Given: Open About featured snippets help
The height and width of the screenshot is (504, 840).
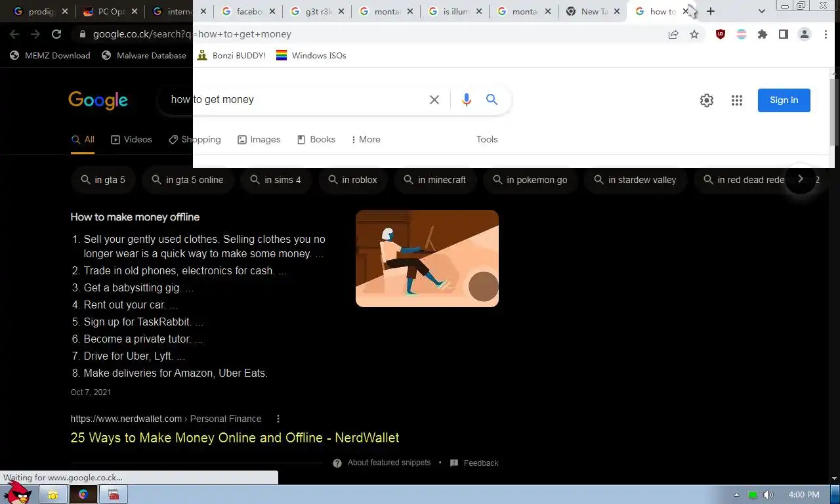Looking at the screenshot, I should (382, 463).
